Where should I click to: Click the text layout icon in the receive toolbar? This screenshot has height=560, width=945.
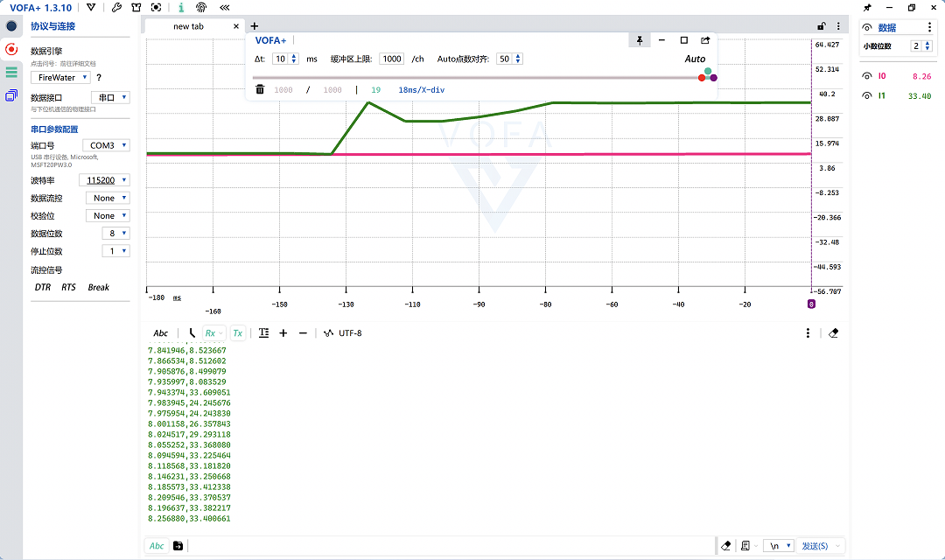coord(263,332)
